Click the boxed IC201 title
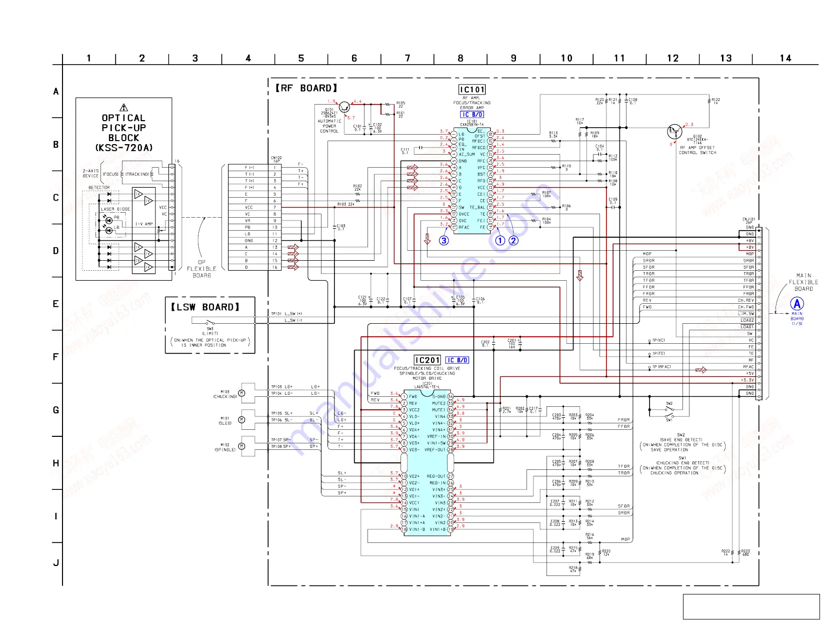Viewport: 840px width, 632px height. tap(427, 360)
